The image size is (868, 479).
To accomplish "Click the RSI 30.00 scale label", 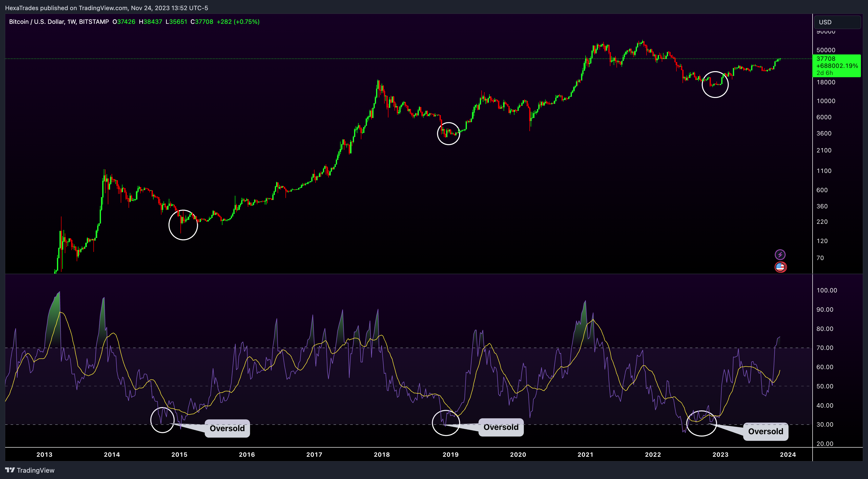I will click(x=824, y=424).
